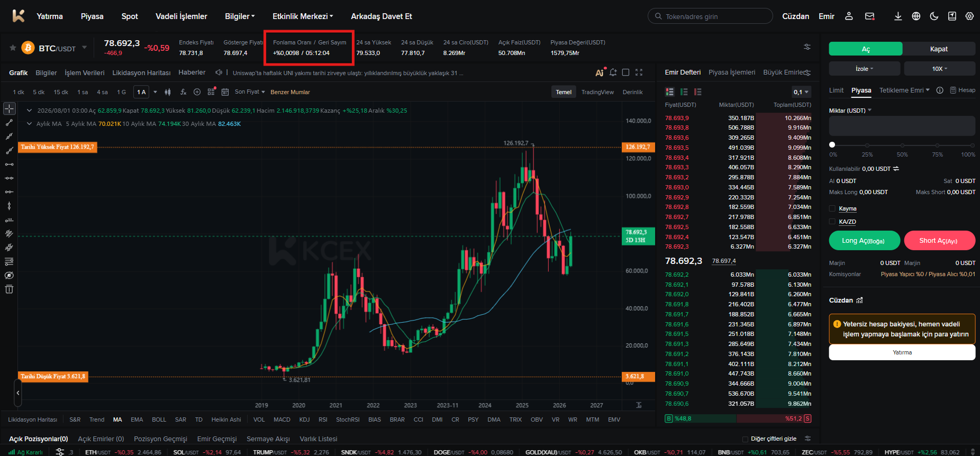This screenshot has width=980, height=456.
Task: Open the 10X leverage dropdown
Action: [x=939, y=69]
